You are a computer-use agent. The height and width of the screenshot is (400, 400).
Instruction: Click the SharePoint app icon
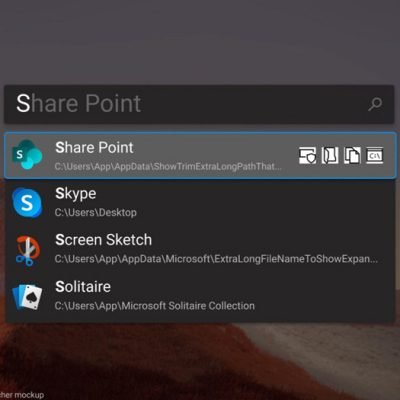27,155
